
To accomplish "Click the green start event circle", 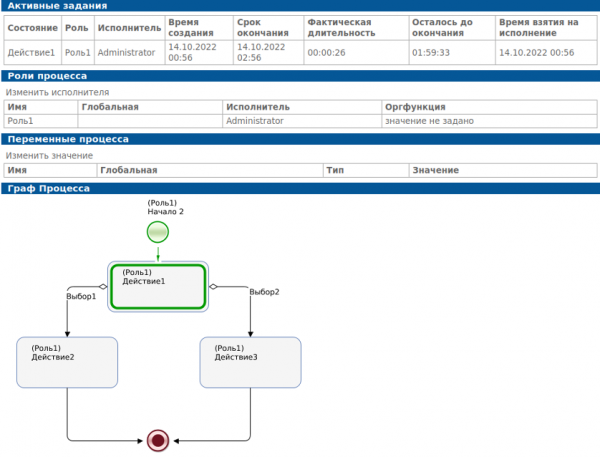I will [158, 232].
